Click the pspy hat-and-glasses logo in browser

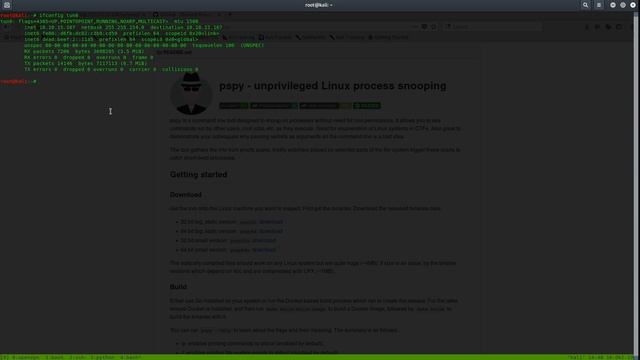coord(191,94)
